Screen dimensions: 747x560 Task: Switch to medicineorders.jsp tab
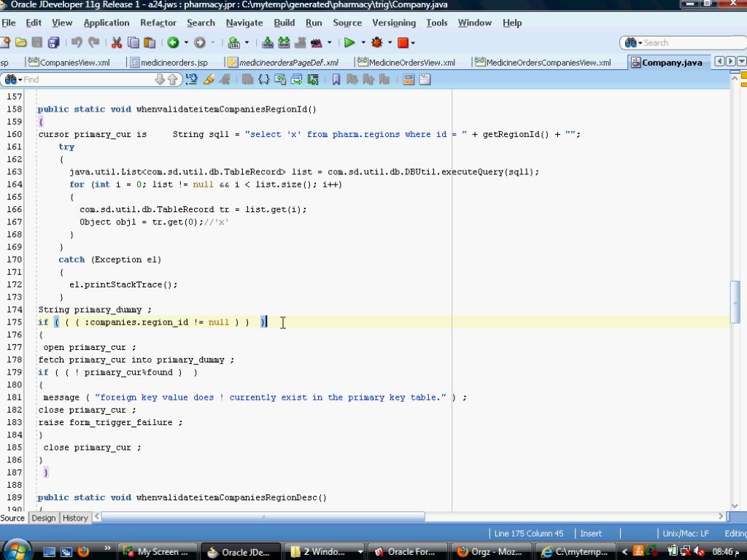click(x=169, y=63)
